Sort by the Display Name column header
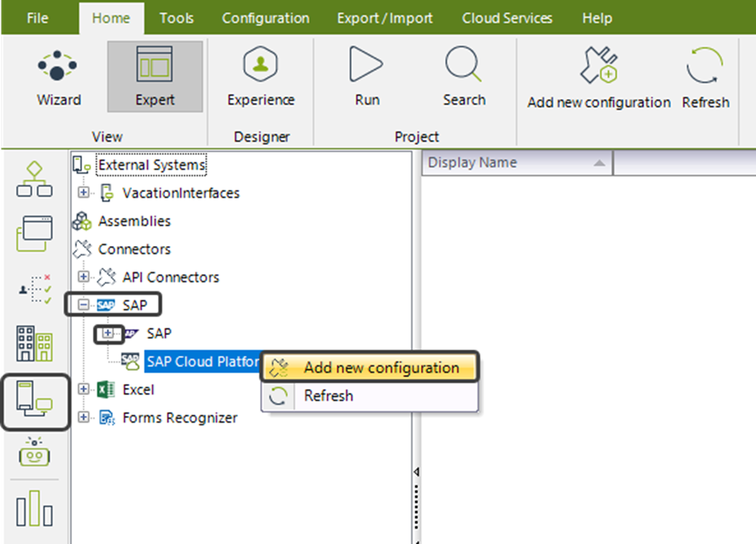 pos(516,163)
